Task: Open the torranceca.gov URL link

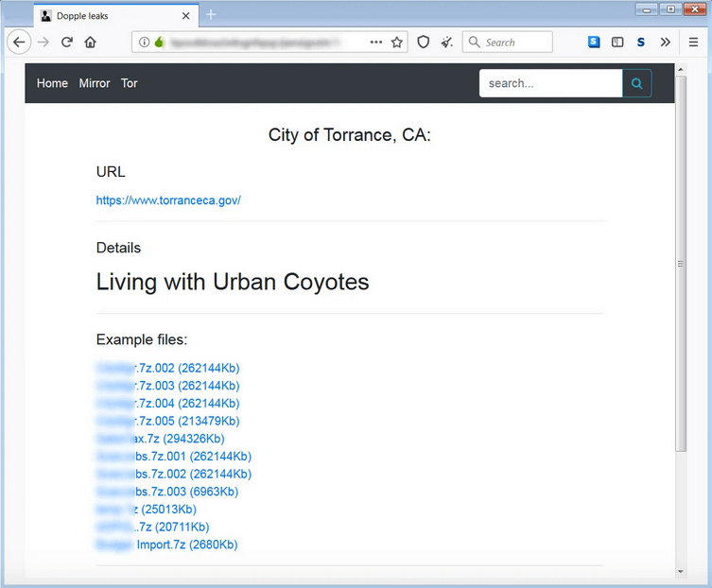Action: (168, 200)
